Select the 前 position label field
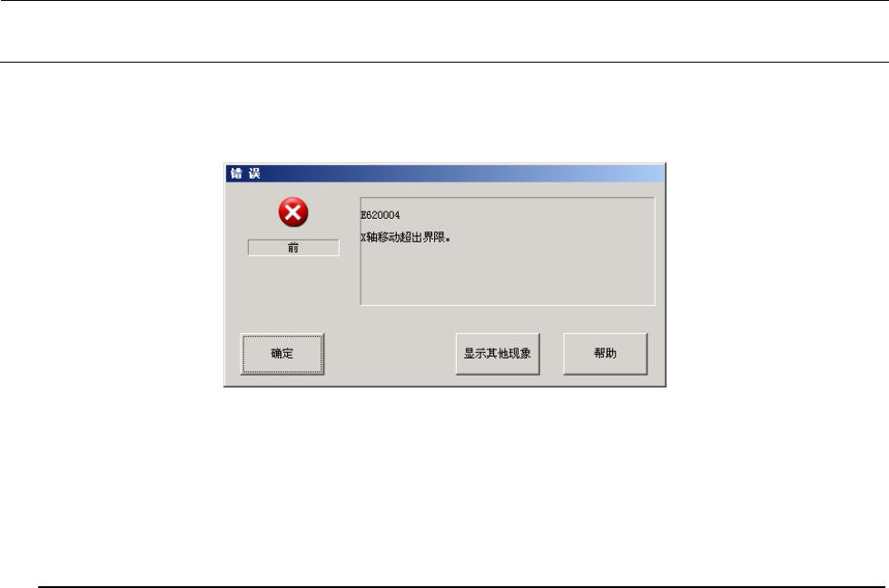The image size is (889, 588). tap(293, 248)
